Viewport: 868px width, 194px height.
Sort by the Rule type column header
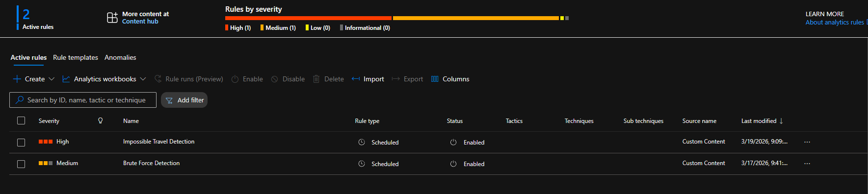tap(367, 121)
